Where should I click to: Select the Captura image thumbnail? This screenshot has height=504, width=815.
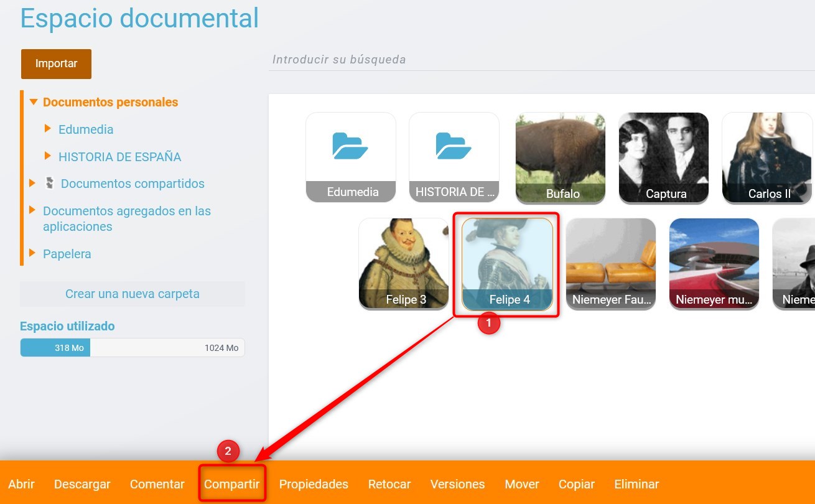pyautogui.click(x=664, y=158)
